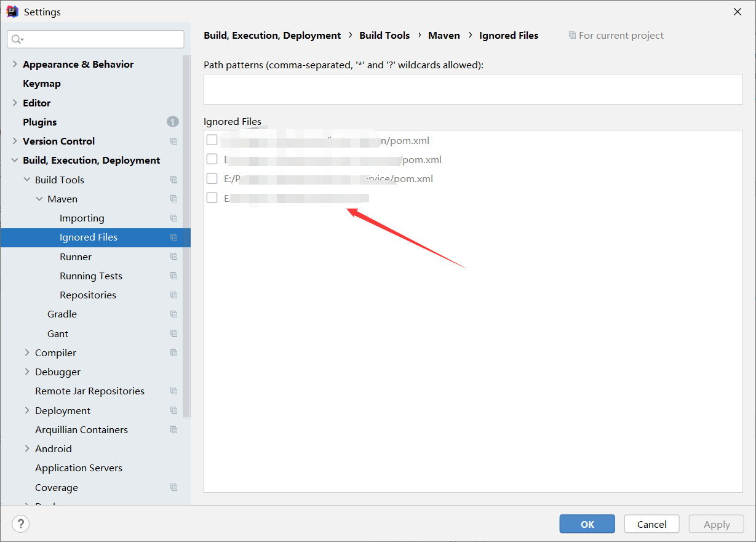Click the 'For current project' copy icon
756x542 pixels.
click(573, 36)
